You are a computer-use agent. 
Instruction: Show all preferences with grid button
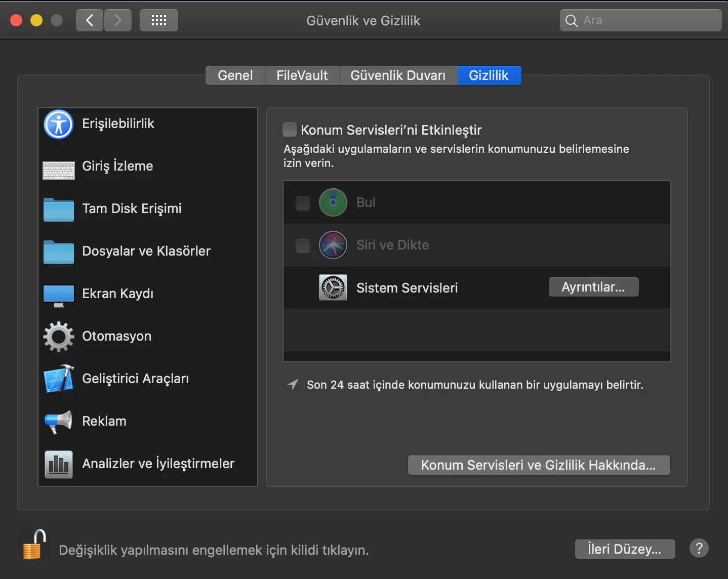(159, 20)
